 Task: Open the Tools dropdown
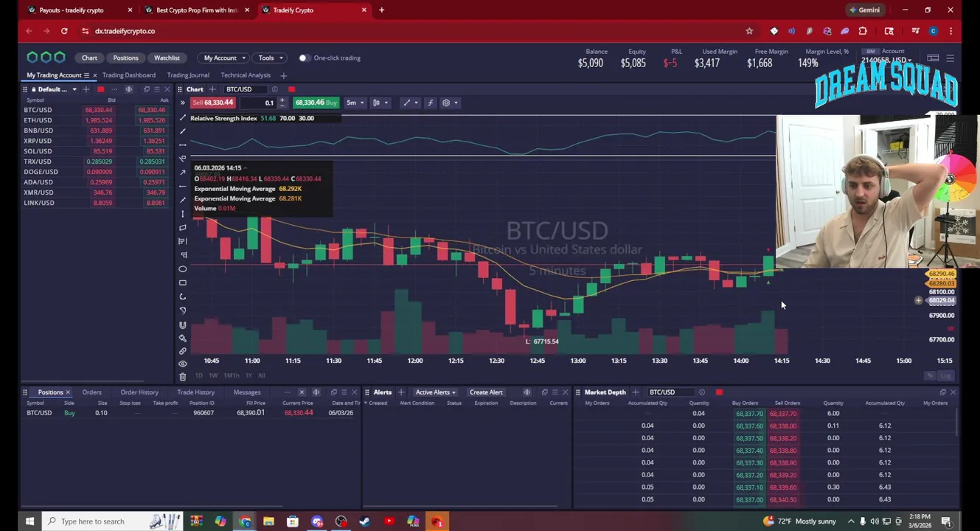point(270,58)
